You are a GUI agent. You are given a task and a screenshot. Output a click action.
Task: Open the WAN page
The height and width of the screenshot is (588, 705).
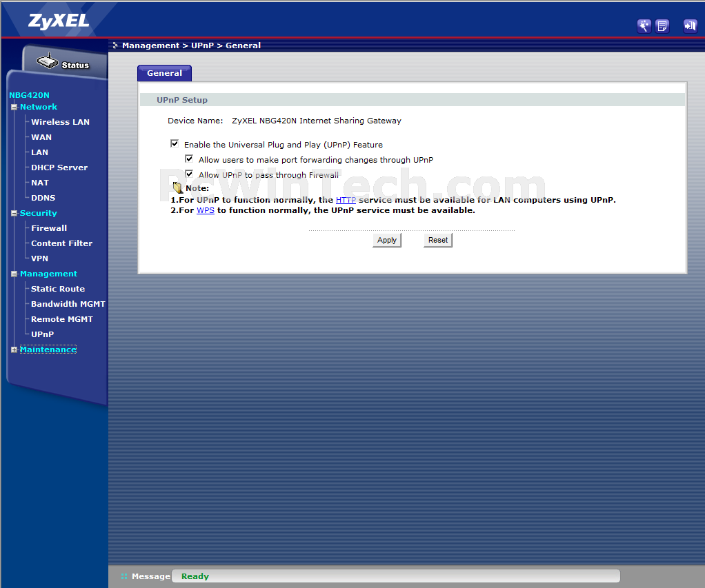41,137
